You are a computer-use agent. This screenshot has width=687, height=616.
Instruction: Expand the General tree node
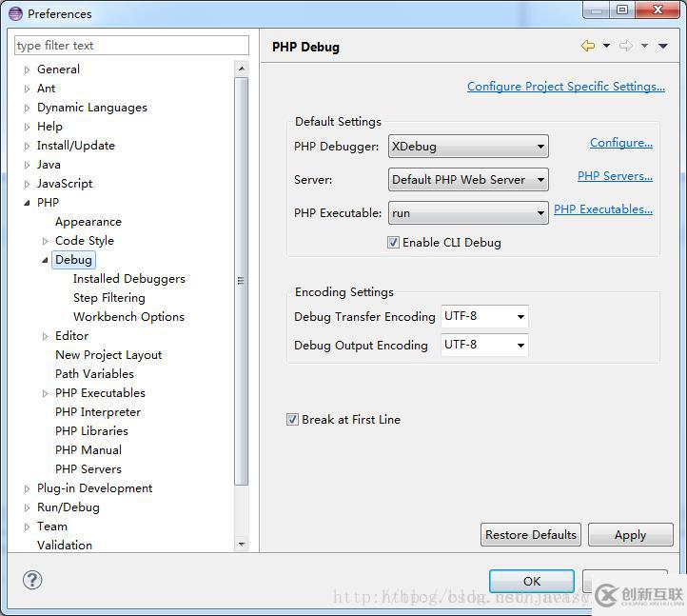[28, 70]
